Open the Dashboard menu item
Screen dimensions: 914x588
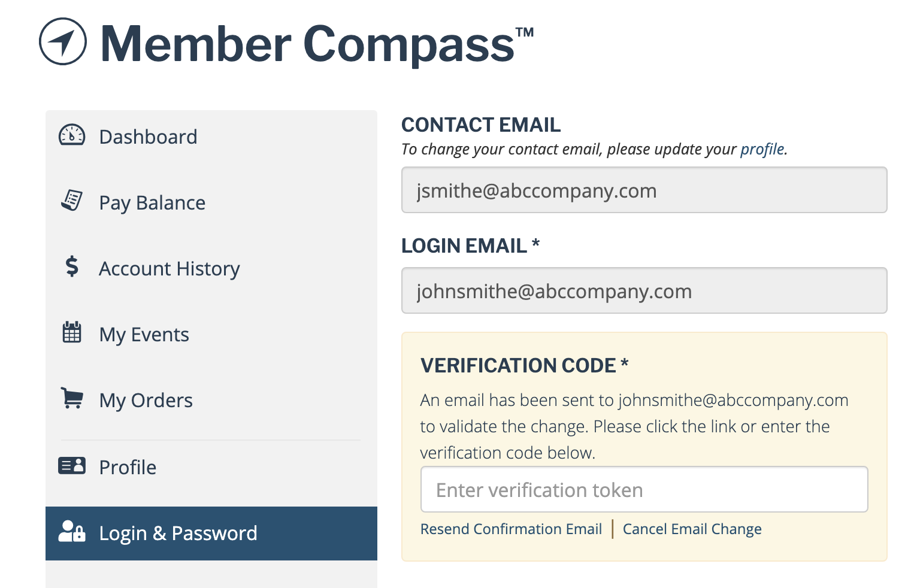click(x=211, y=137)
